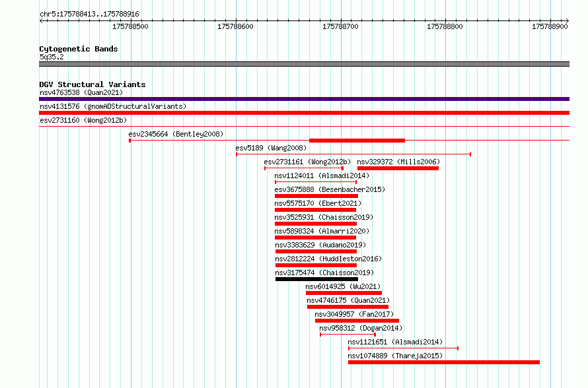
Task: Open nsv3175474 (Chaisson2019) label
Action: click(325, 273)
